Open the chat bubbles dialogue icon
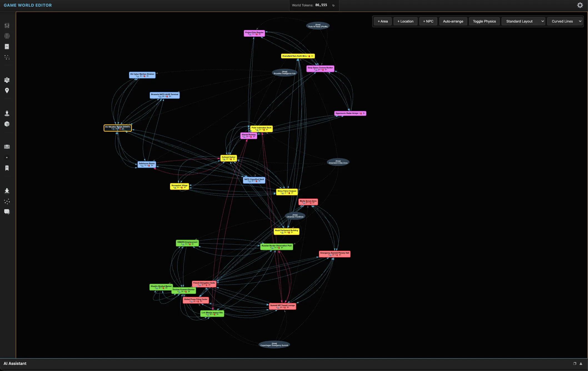Screen dimensions: 588x371 (x=7, y=212)
